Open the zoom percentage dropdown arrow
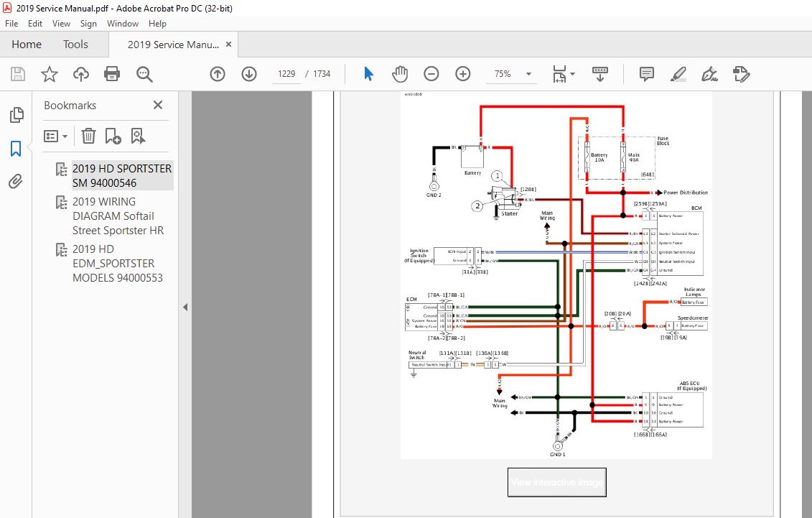The width and height of the screenshot is (812, 518). coord(528,74)
